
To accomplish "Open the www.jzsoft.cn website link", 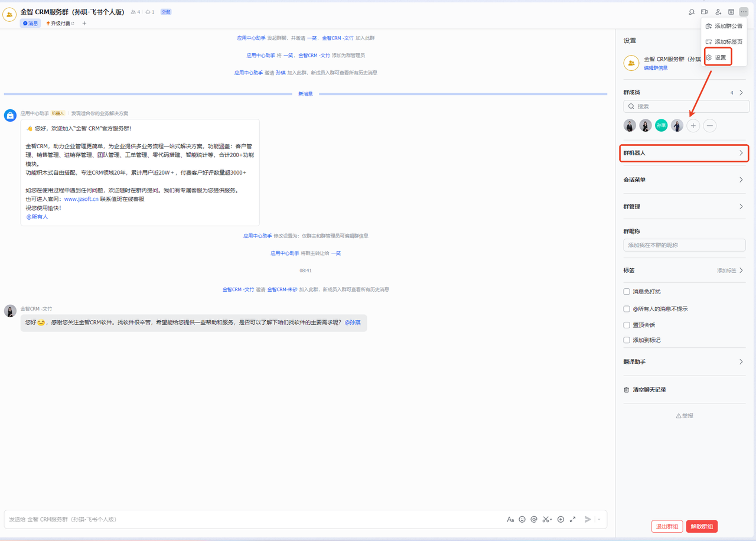I will (x=81, y=199).
